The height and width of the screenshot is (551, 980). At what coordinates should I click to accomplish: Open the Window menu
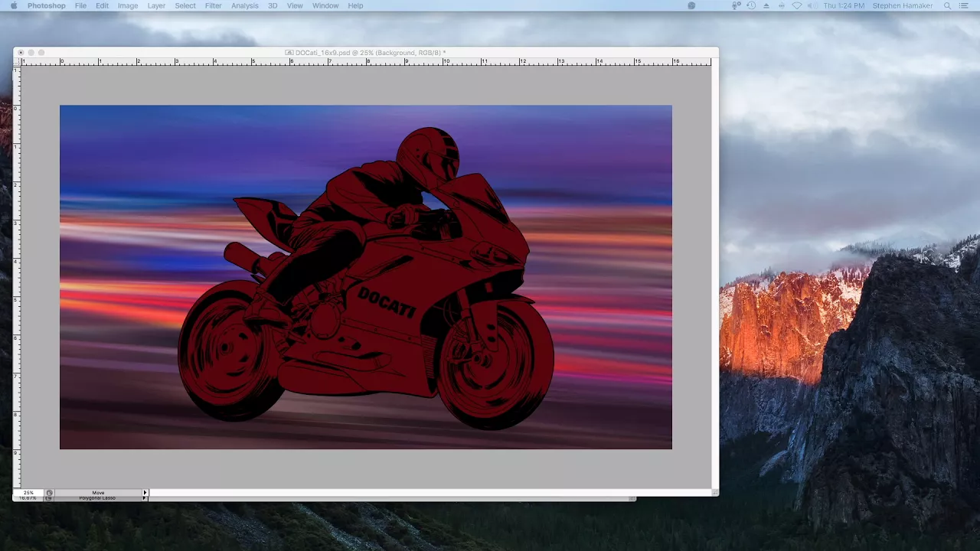tap(325, 5)
